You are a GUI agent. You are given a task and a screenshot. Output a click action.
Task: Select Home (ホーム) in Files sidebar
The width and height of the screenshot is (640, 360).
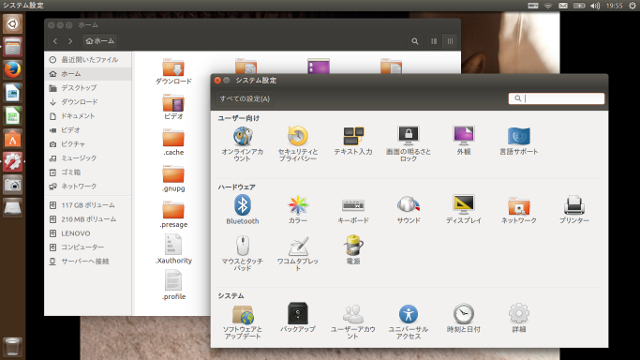tap(88, 74)
